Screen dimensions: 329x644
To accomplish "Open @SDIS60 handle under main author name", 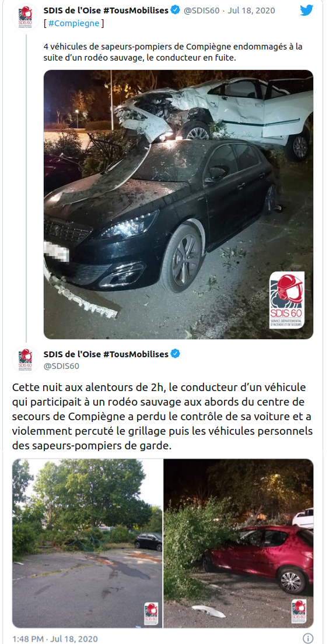I will pyautogui.click(x=62, y=365).
